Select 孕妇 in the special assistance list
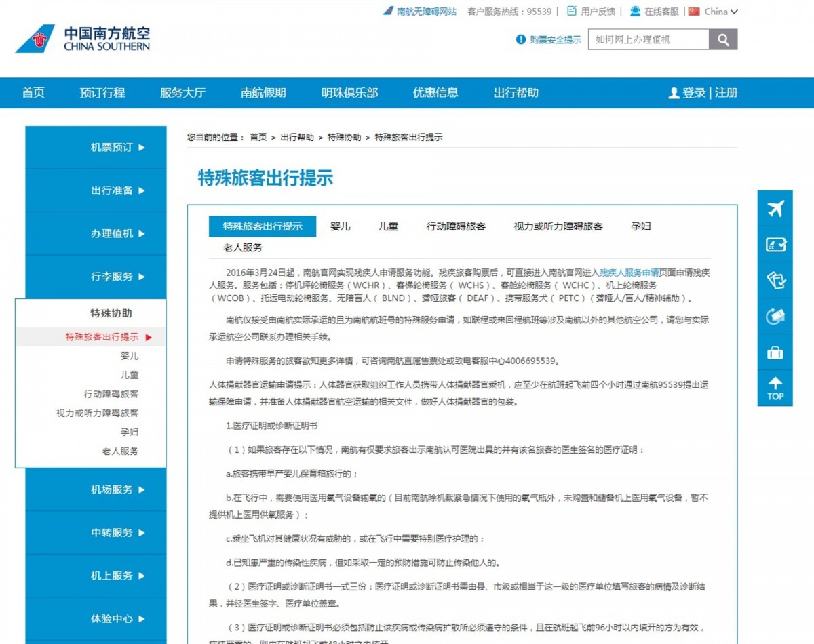 pyautogui.click(x=130, y=431)
